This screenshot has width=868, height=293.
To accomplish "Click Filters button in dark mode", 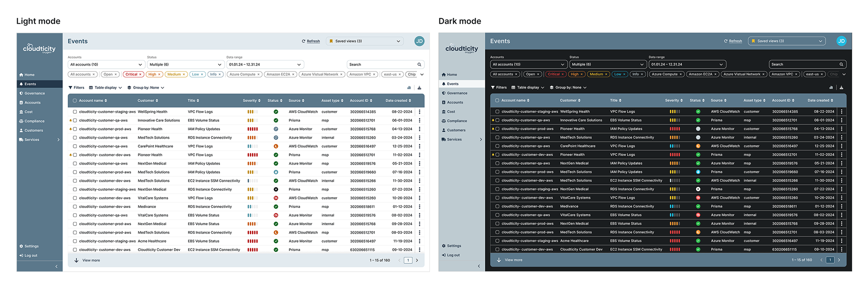I will click(499, 87).
